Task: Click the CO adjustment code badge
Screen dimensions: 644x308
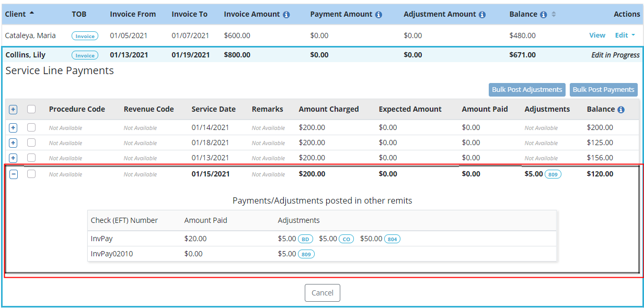Action: [x=346, y=239]
